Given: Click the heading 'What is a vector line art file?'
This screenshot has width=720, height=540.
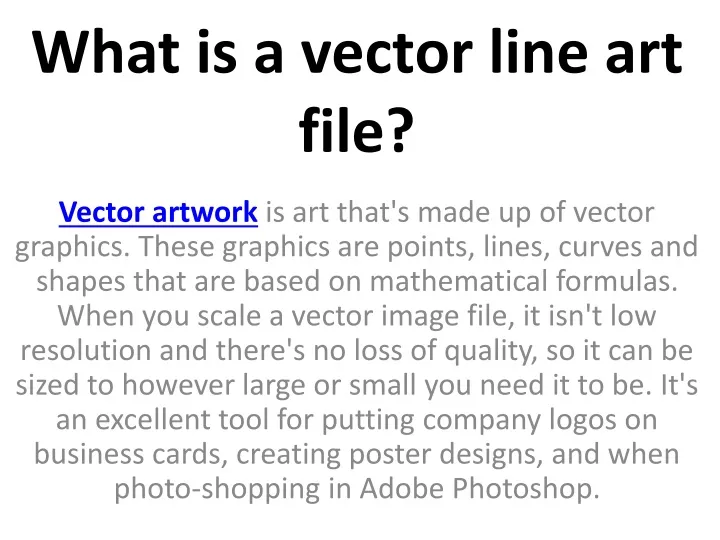Looking at the screenshot, I should 357,90.
